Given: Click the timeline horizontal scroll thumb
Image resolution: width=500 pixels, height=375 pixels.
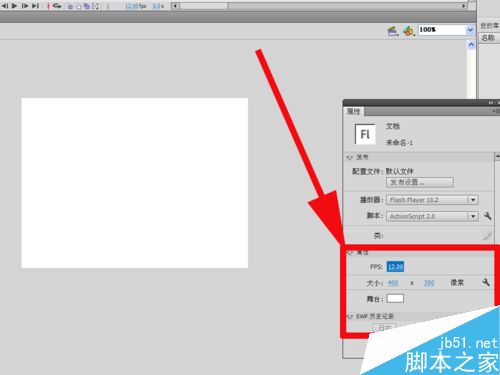Looking at the screenshot, I should tap(204, 6).
